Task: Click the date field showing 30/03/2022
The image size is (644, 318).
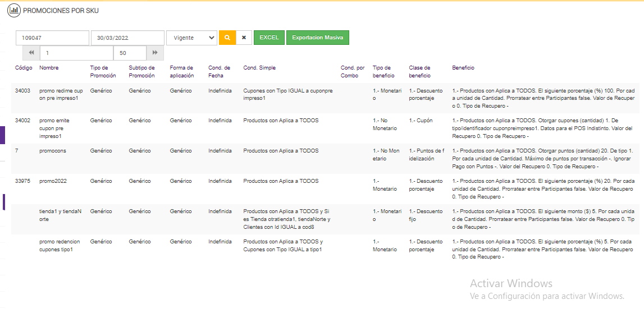Action: pos(127,38)
